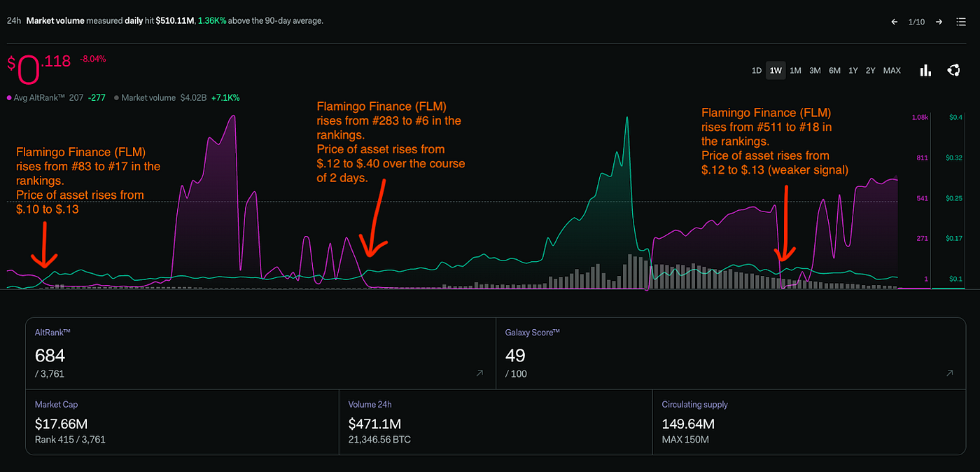This screenshot has width=980, height=472.
Task: Select the 1M time range
Action: point(795,71)
